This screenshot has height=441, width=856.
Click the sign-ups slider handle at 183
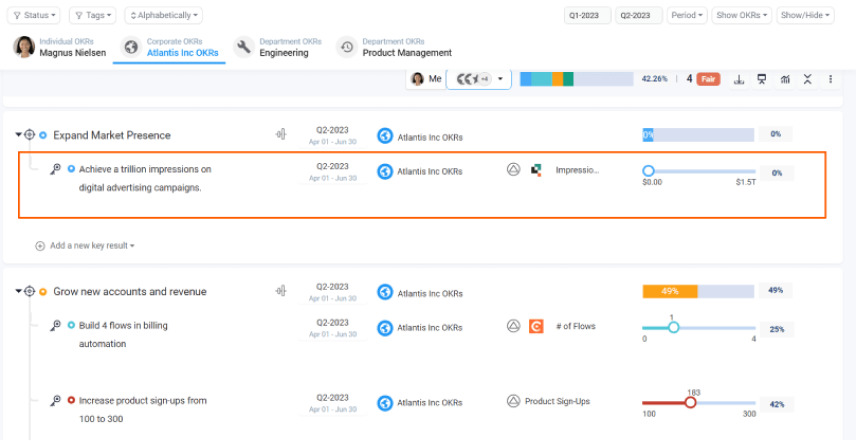(691, 403)
